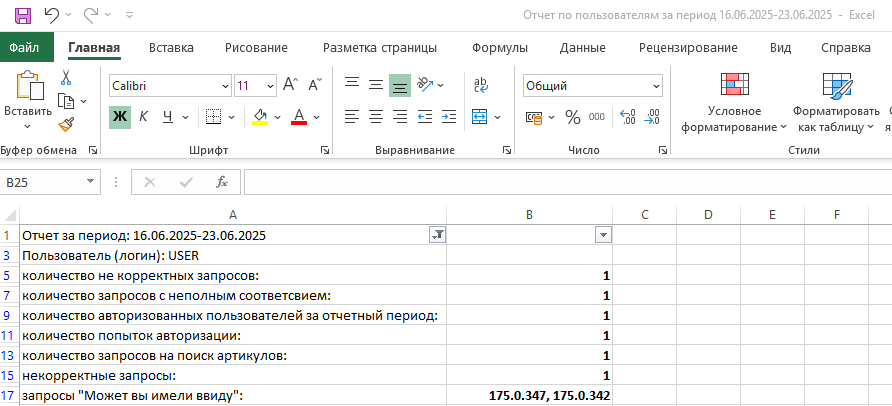Click the Name Box showing B25
Image resolution: width=892 pixels, height=406 pixels.
tap(50, 182)
